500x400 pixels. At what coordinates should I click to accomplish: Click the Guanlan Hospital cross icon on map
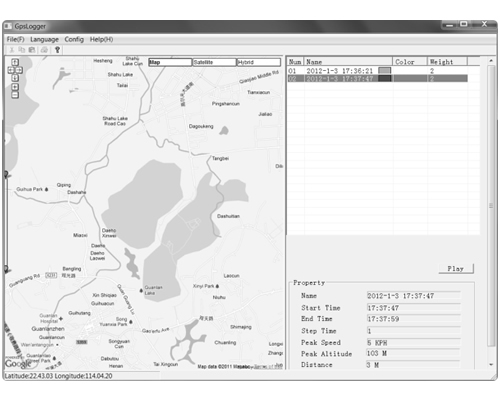coord(61,319)
